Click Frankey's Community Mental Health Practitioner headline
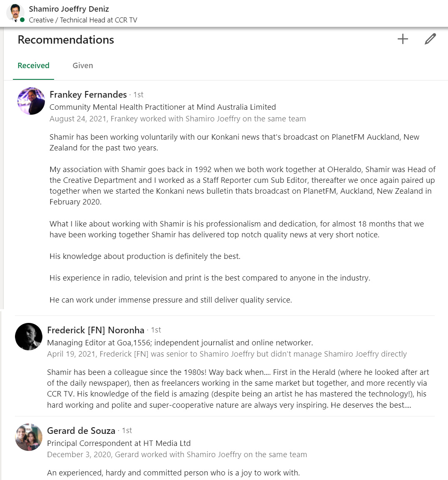The width and height of the screenshot is (448, 480). click(x=163, y=107)
